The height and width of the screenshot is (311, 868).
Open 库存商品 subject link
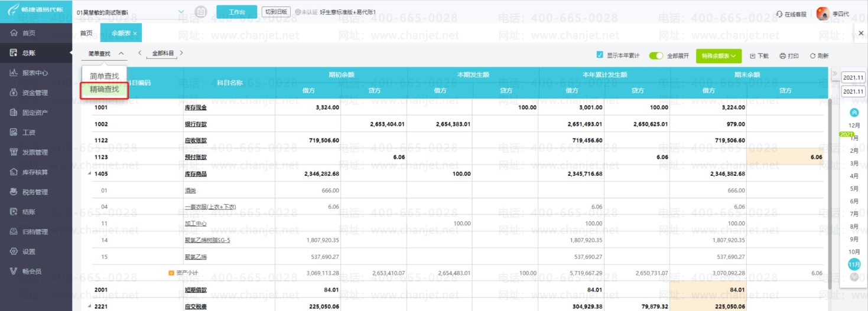196,174
